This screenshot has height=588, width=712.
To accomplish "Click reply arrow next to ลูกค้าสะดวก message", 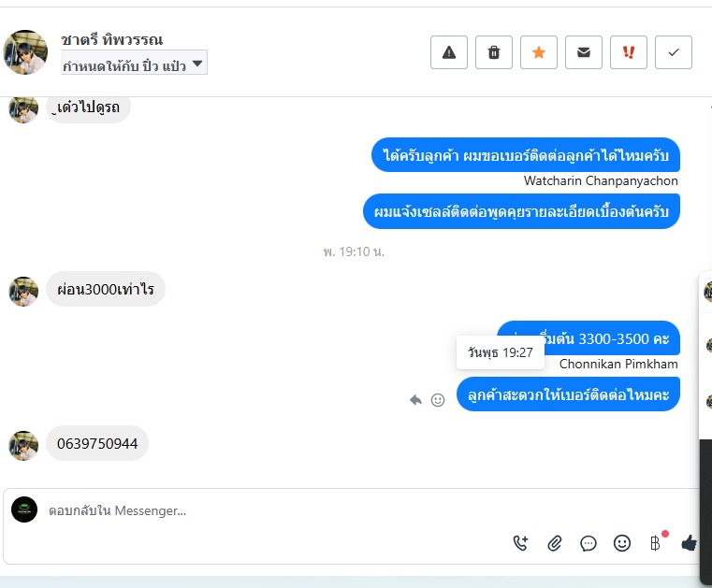I will pos(415,400).
